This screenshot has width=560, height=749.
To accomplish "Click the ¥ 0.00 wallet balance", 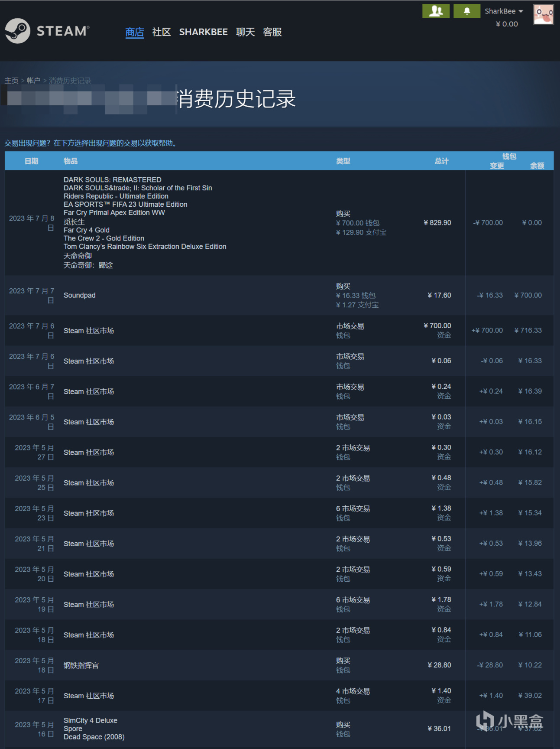I will tap(507, 24).
